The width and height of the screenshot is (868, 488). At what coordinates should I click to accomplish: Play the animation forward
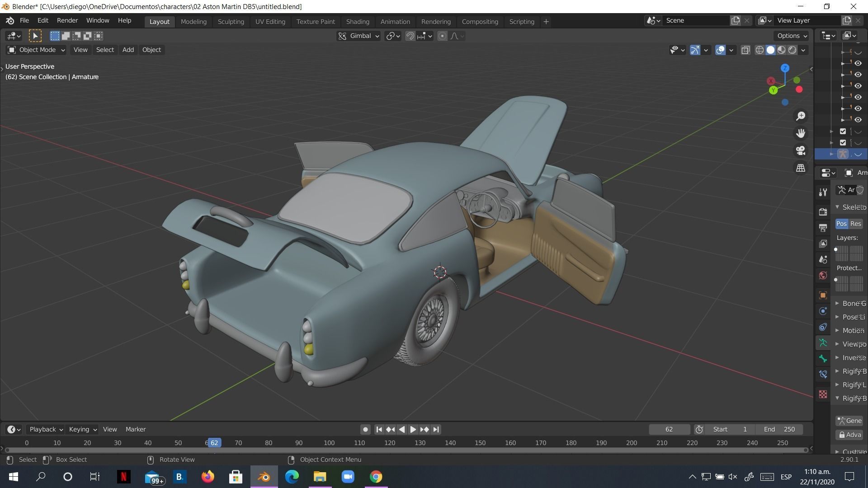click(413, 429)
